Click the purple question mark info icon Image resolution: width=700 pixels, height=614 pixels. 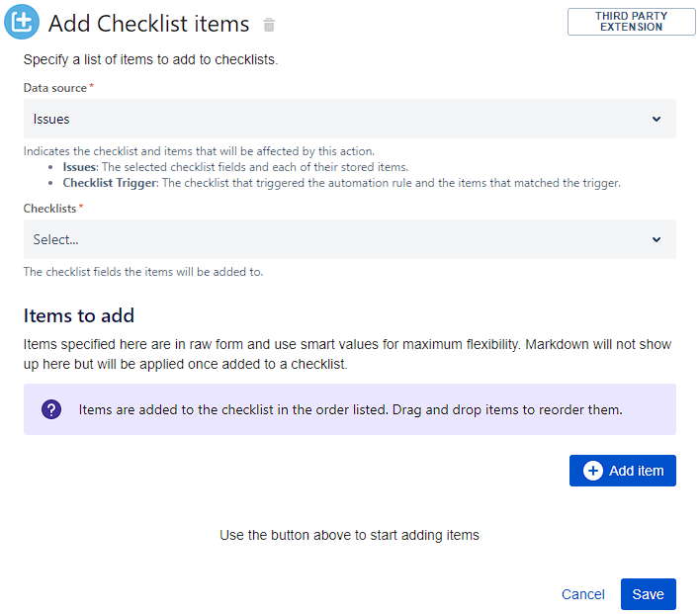pos(51,409)
